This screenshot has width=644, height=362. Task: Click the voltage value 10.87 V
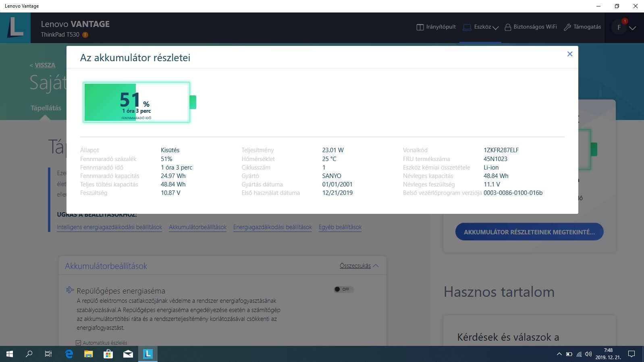pyautogui.click(x=170, y=193)
